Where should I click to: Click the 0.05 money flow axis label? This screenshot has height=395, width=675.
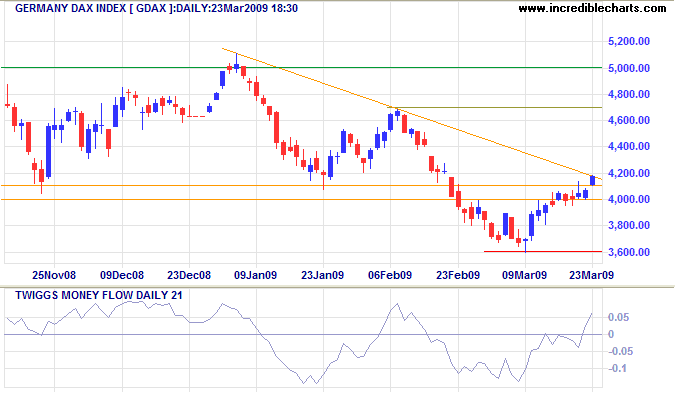619,318
